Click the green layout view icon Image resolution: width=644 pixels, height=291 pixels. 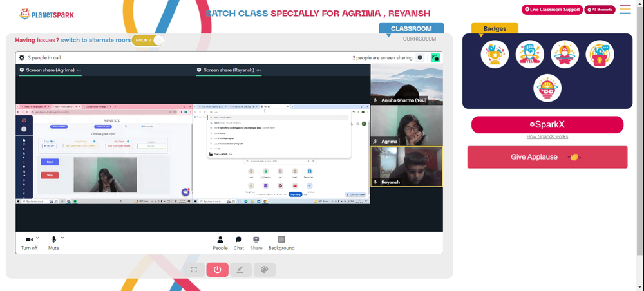coord(435,58)
